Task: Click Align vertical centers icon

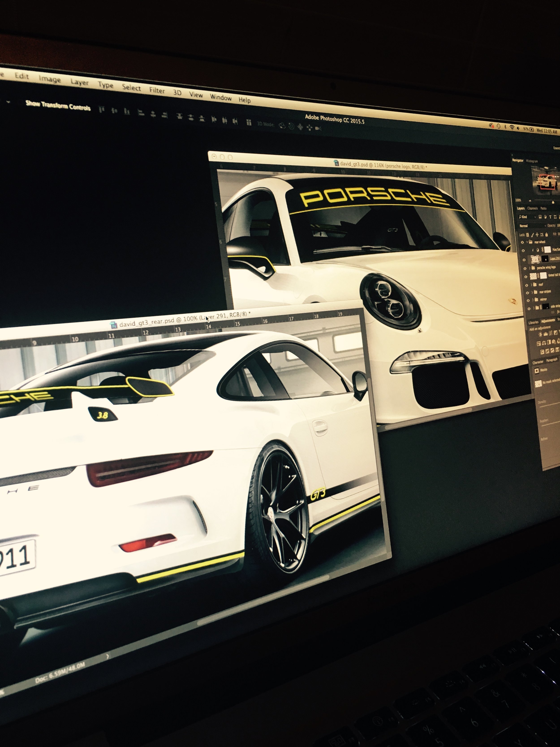Action: [x=114, y=111]
